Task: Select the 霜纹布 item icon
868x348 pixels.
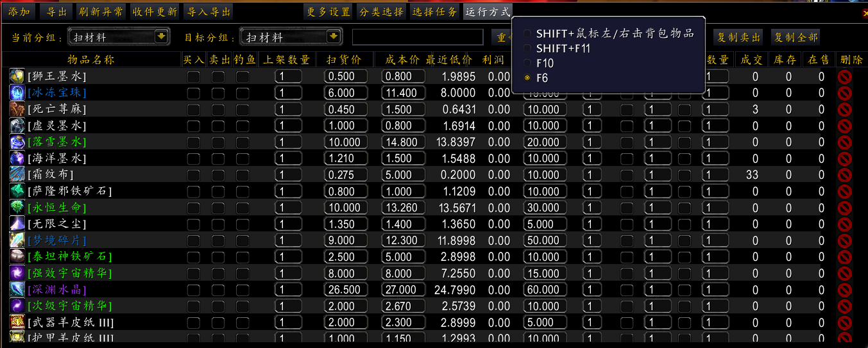Action: [17, 174]
